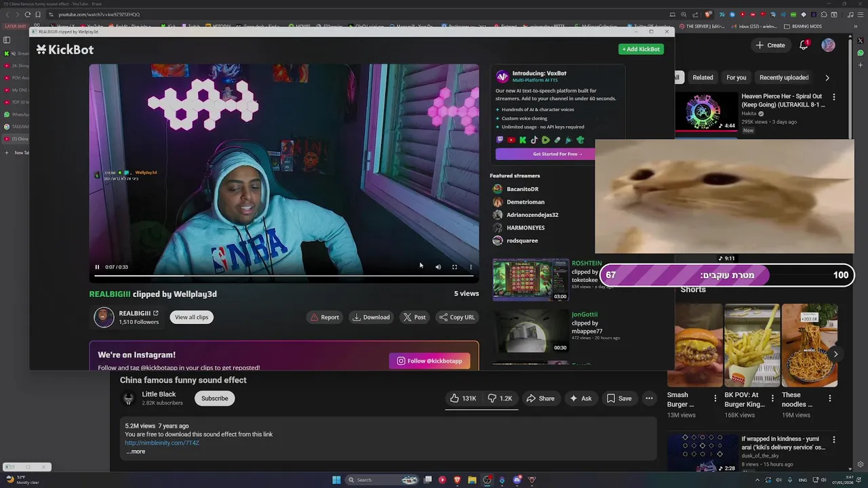Like the YouTube video (131K)
The width and height of the screenshot is (868, 488).
click(x=462, y=399)
